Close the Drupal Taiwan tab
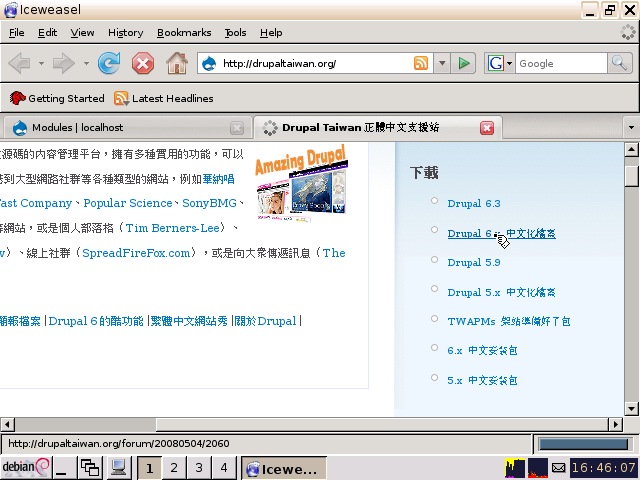 [x=487, y=128]
